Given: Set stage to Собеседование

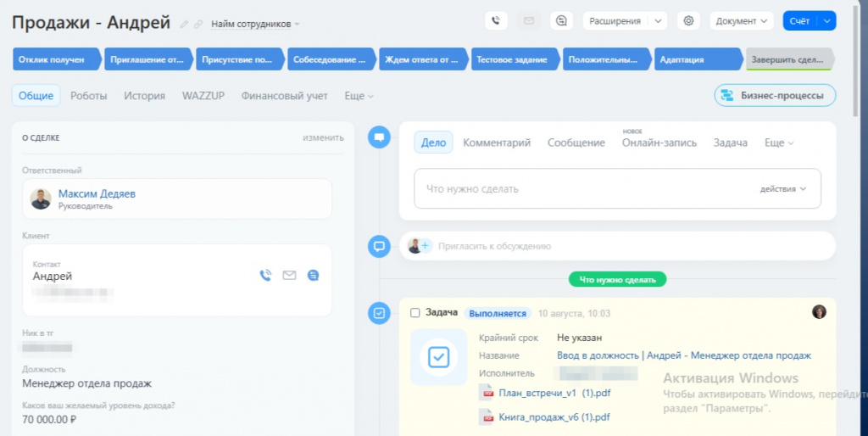Looking at the screenshot, I should (x=331, y=59).
